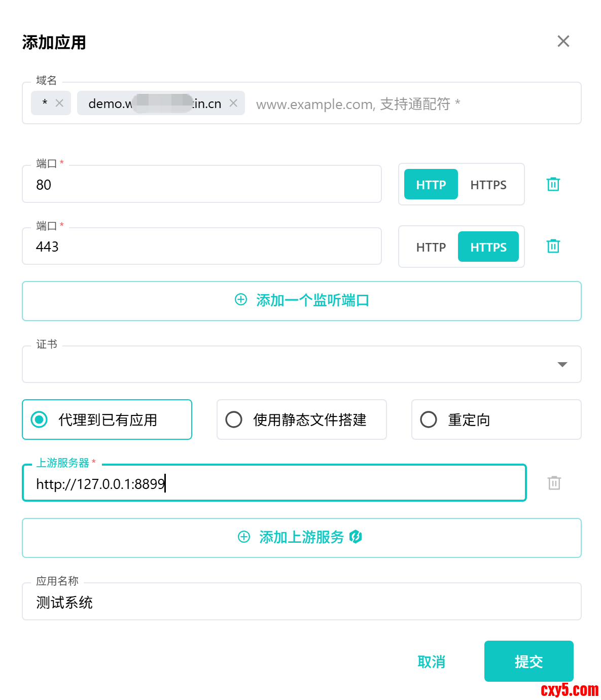601x700 pixels.
Task: Click the 应用名称 text field
Action: tap(301, 603)
